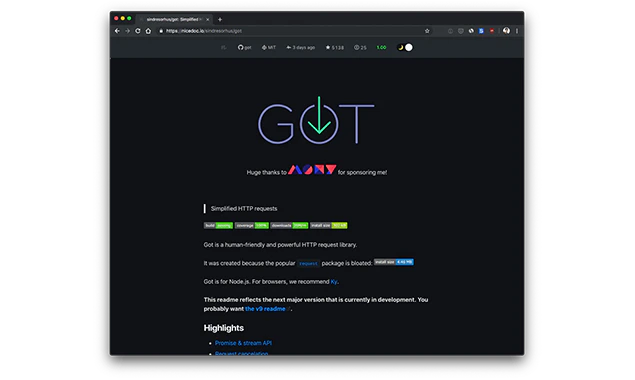The height and width of the screenshot is (380, 635).
Task: Click the blue request install size badge
Action: [x=394, y=262]
